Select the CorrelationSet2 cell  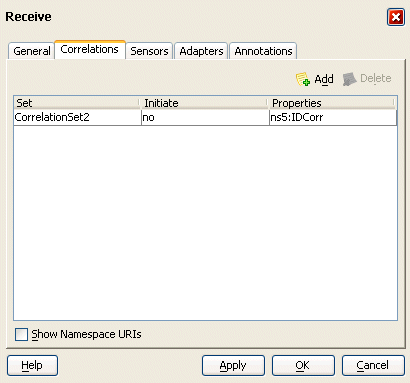point(78,117)
